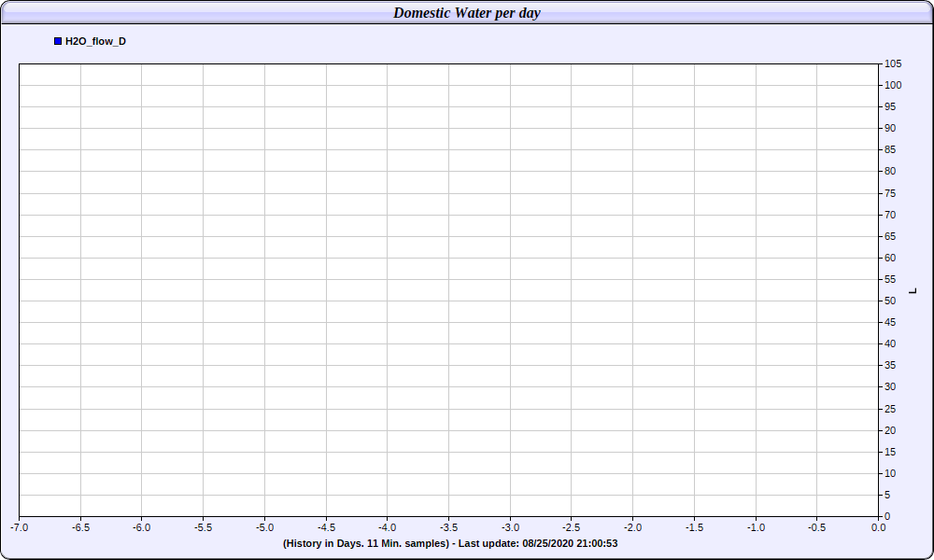
Task: Click the 10 y-axis value
Action: (x=890, y=473)
